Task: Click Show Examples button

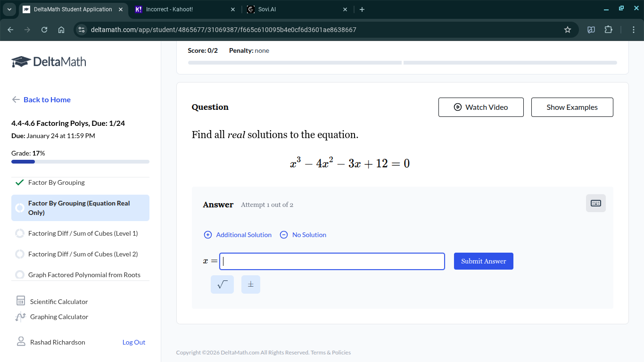Action: [x=572, y=107]
